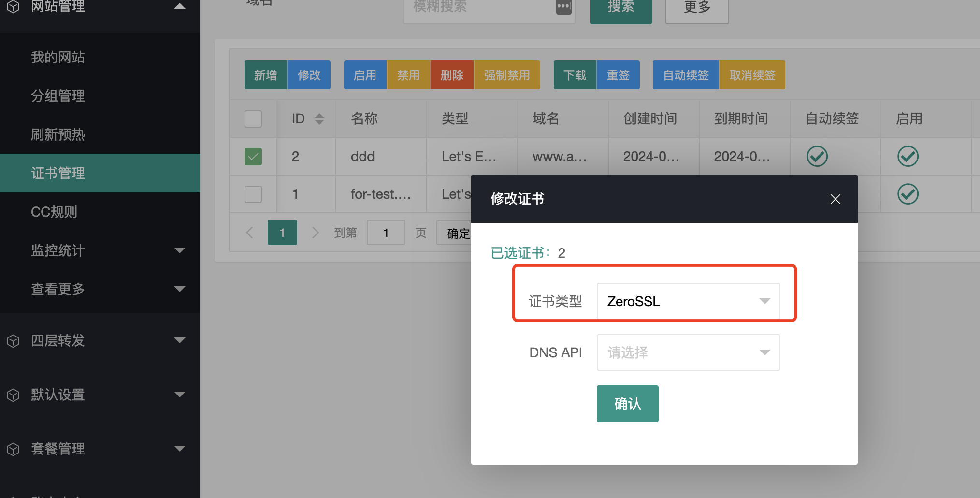
Task: Click the green auto-renew check icon for ddd
Action: (817, 156)
